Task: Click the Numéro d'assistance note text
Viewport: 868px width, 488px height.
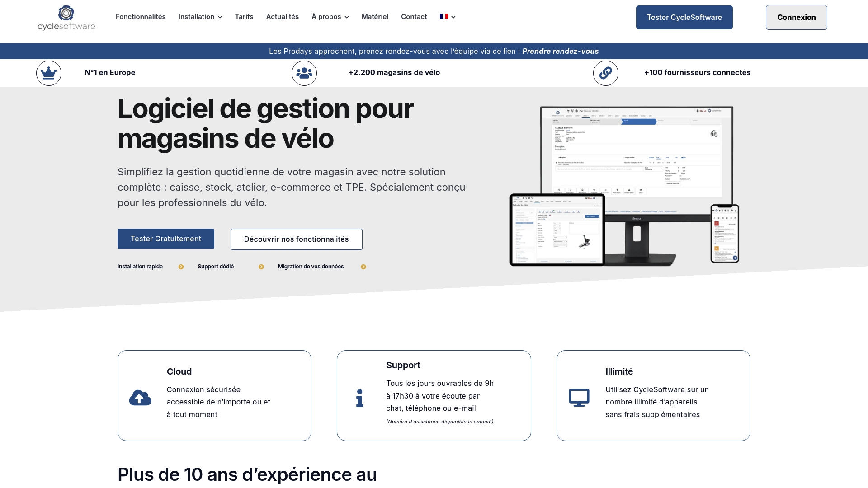Action: click(x=440, y=422)
